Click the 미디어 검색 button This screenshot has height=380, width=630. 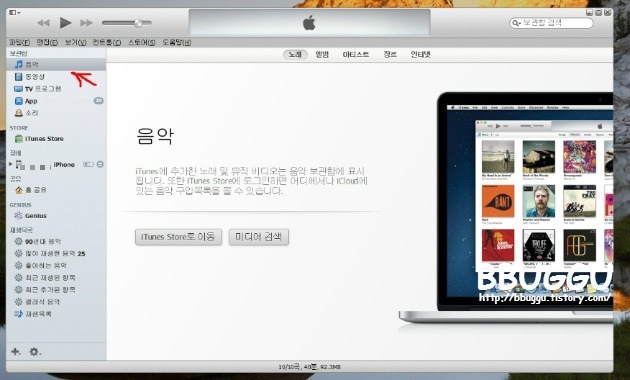(x=259, y=237)
